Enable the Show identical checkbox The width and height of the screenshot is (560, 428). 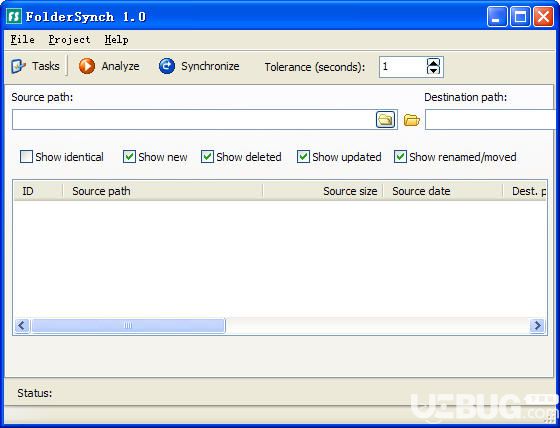[26, 156]
